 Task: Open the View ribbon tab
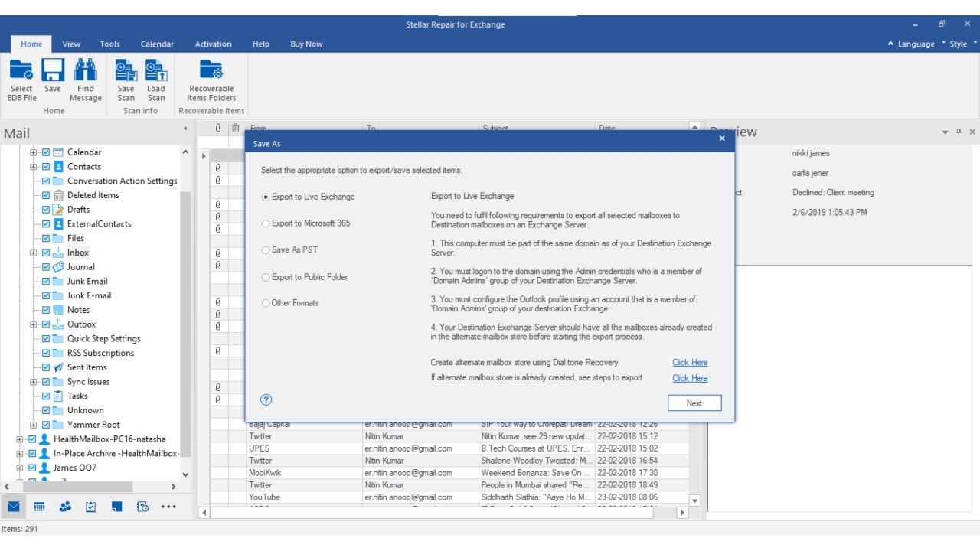[71, 44]
